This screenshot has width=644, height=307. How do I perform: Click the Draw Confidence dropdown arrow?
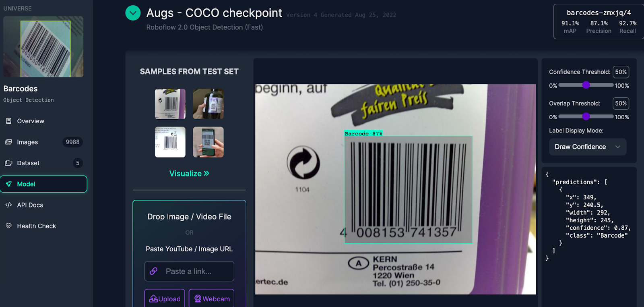coord(618,147)
